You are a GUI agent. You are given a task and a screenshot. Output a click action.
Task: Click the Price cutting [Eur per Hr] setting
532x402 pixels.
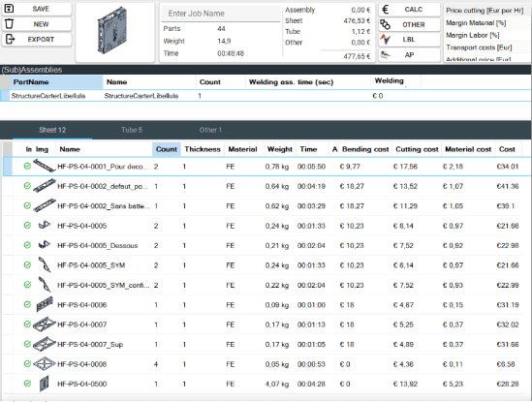click(485, 11)
